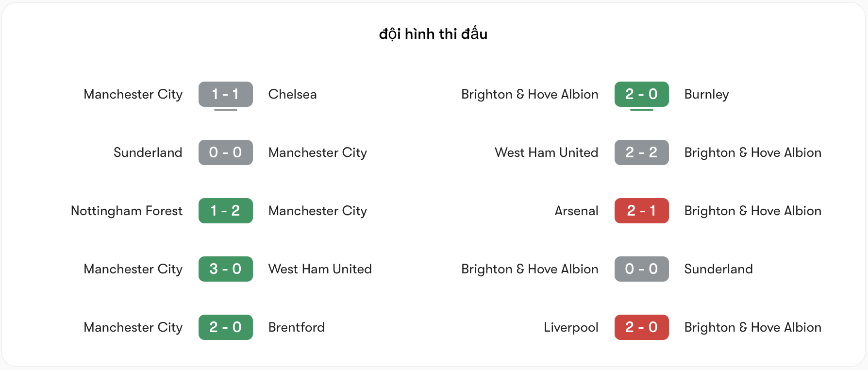Click the đội hình thi đấu heading
The height and width of the screenshot is (370, 868).
click(x=434, y=34)
